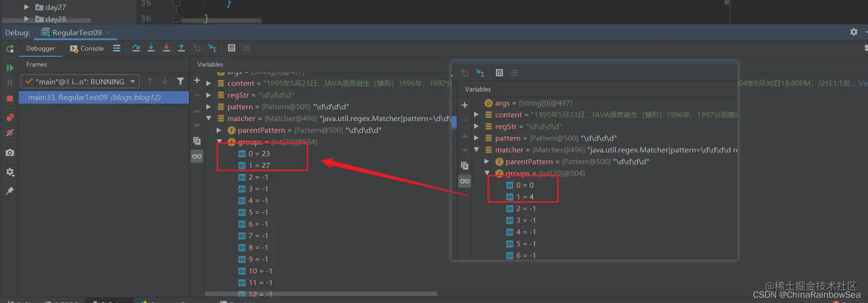Select "9 = -1" in the main groups array
This screenshot has width=868, height=303.
pyautogui.click(x=253, y=259)
